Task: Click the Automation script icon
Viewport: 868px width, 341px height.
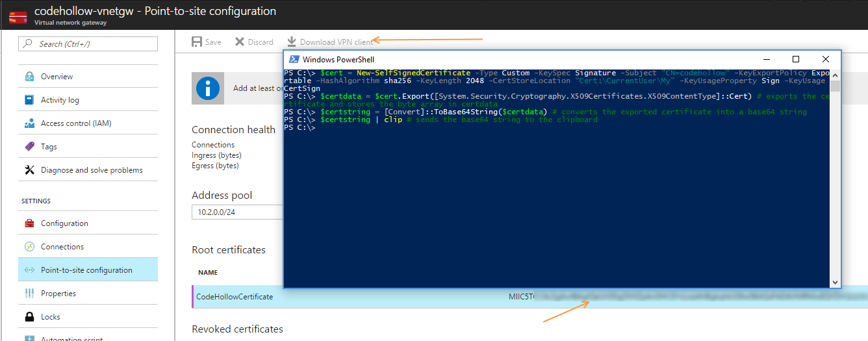Action: pyautogui.click(x=29, y=338)
